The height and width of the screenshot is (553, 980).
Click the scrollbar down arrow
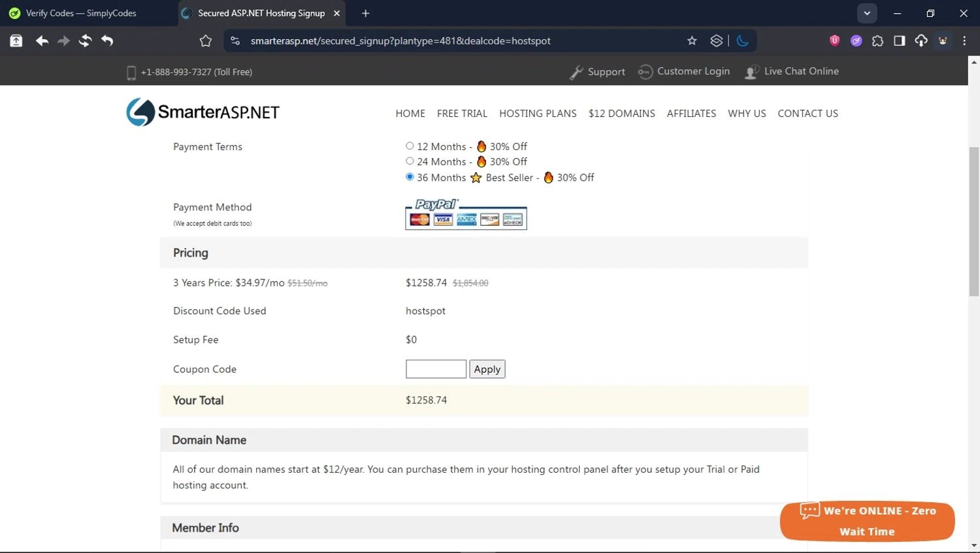coord(974,545)
